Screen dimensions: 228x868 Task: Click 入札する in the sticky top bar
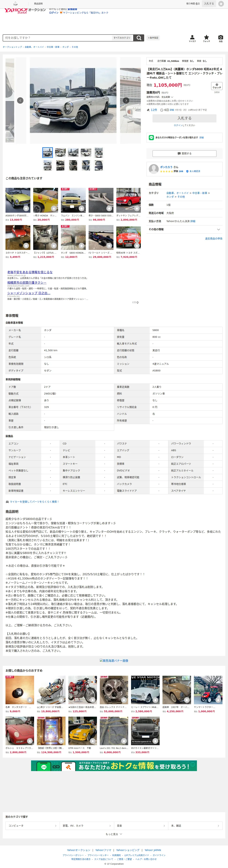[x=209, y=4]
